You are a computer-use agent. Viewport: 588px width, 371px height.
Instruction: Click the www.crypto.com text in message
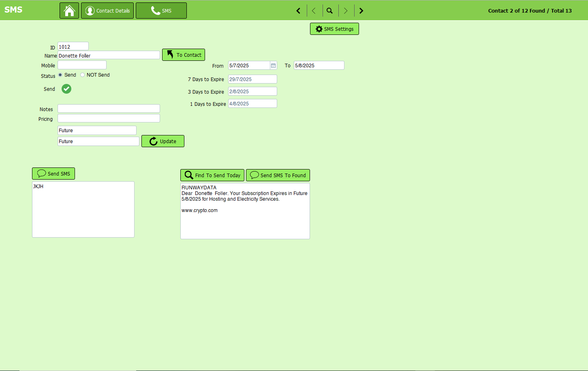click(x=199, y=210)
